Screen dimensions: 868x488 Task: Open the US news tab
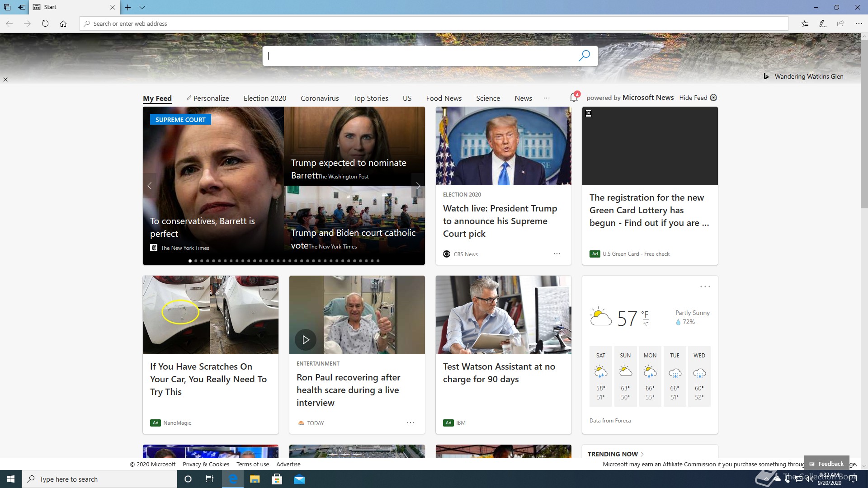click(407, 98)
